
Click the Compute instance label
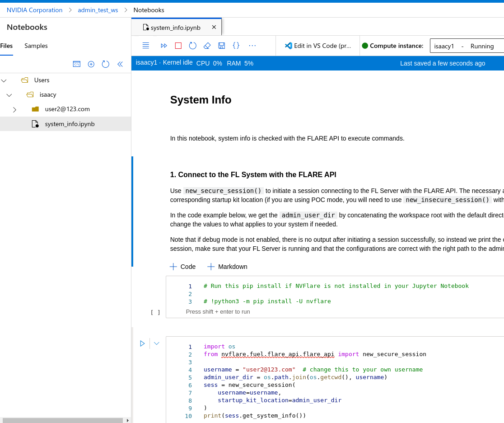pos(397,46)
